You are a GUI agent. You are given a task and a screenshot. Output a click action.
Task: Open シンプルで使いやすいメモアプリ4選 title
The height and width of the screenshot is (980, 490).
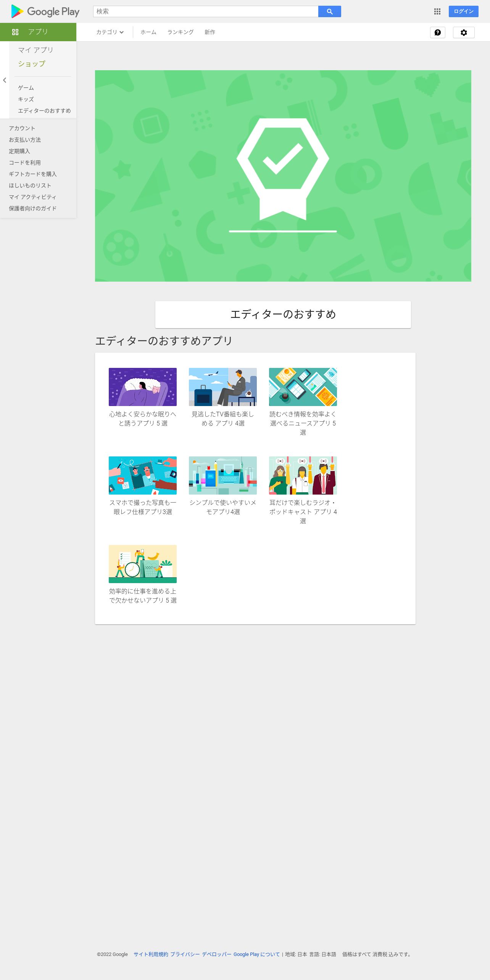tap(223, 507)
